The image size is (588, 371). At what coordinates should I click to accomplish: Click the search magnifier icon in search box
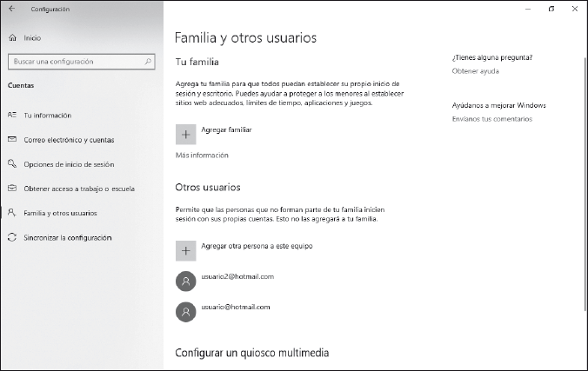(x=149, y=62)
